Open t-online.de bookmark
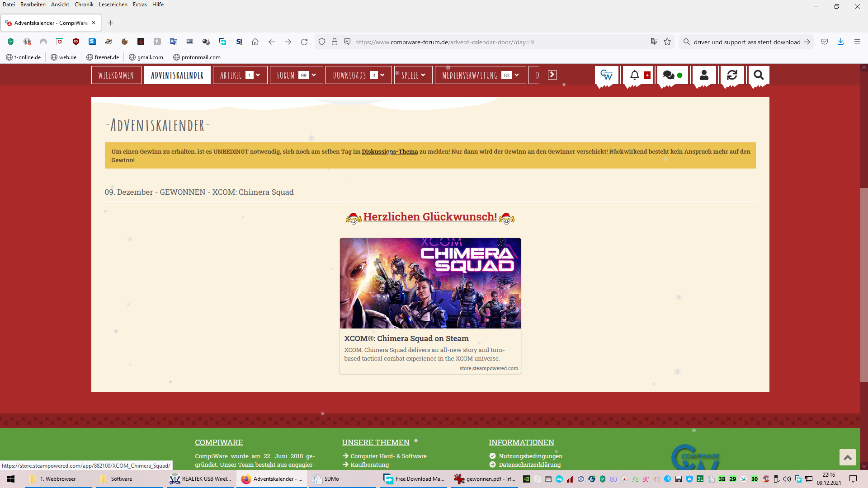Viewport: 868px width, 488px height. [x=24, y=57]
